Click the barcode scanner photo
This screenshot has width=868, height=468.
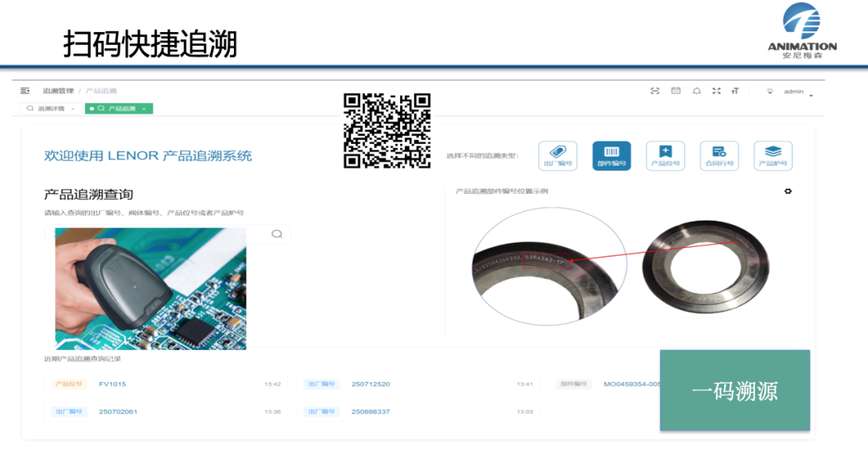(150, 289)
